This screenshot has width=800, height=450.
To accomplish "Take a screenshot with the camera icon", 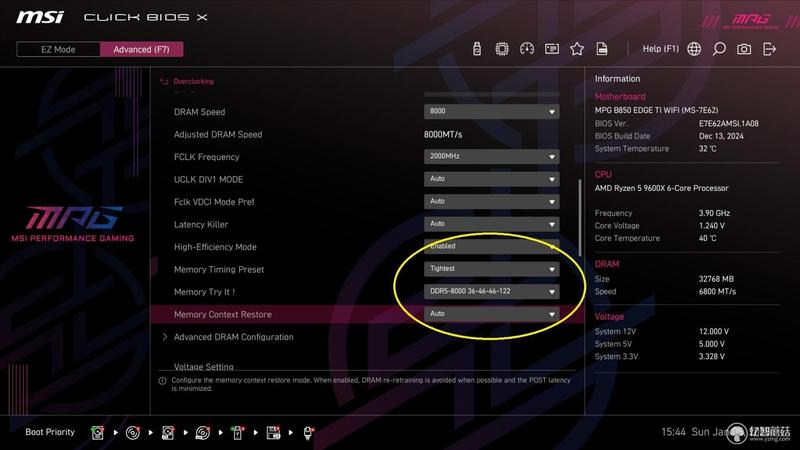I will pos(744,49).
